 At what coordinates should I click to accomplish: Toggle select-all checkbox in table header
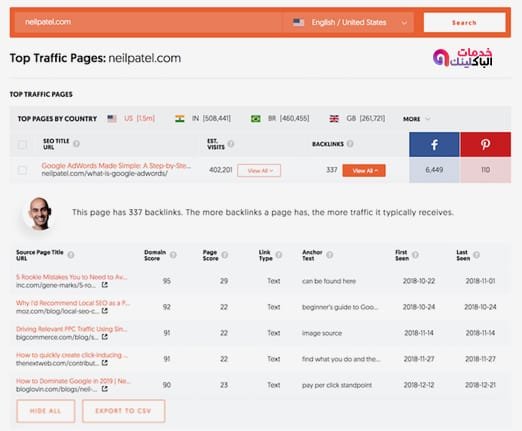coord(22,145)
